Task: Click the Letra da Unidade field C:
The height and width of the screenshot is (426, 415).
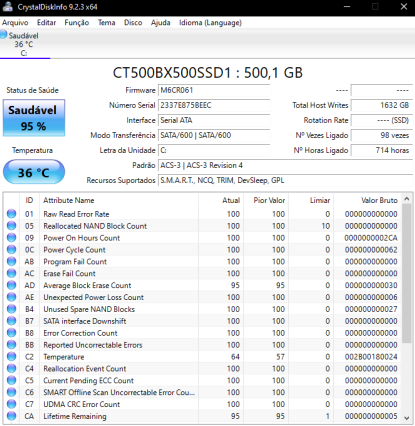Action: tap(214, 150)
